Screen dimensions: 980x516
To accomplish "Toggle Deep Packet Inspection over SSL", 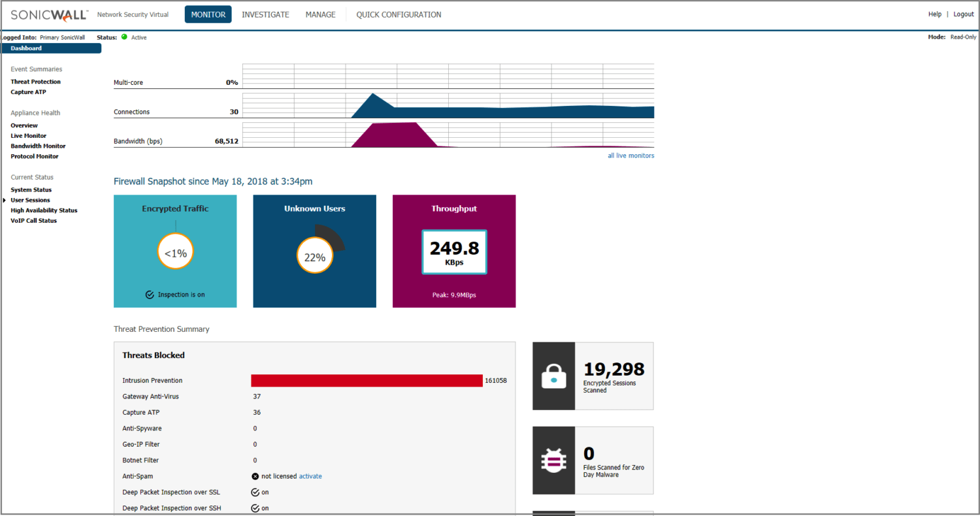I will (255, 492).
